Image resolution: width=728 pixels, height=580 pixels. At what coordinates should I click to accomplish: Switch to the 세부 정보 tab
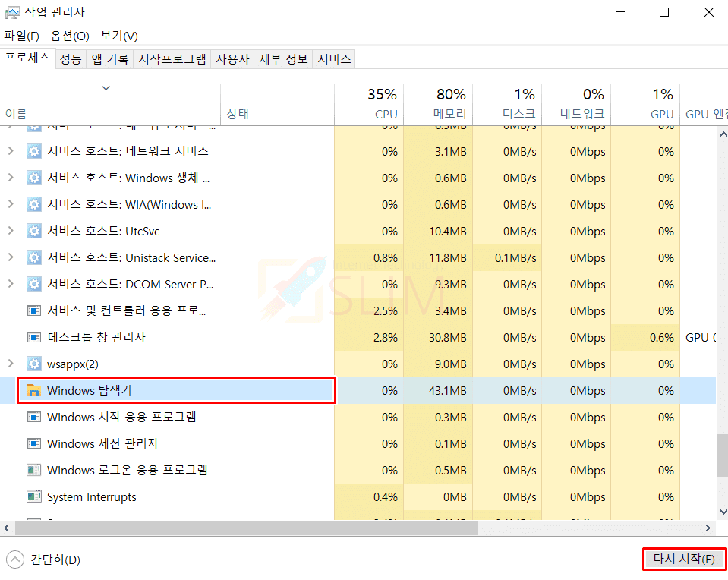tap(283, 59)
